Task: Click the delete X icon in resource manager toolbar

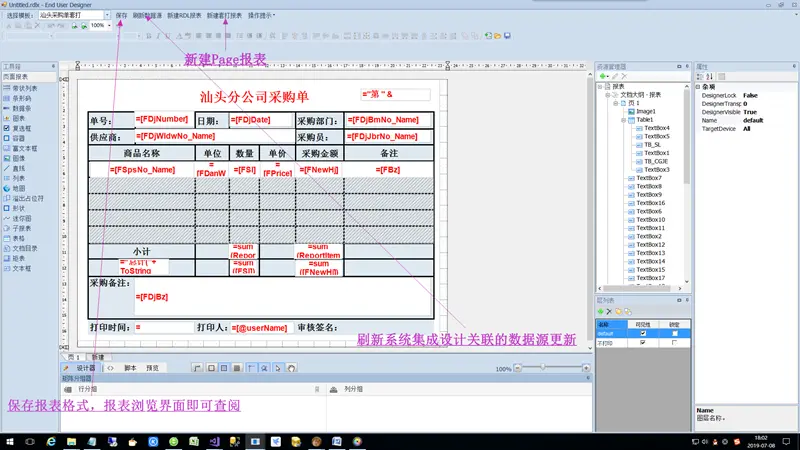Action: click(624, 77)
